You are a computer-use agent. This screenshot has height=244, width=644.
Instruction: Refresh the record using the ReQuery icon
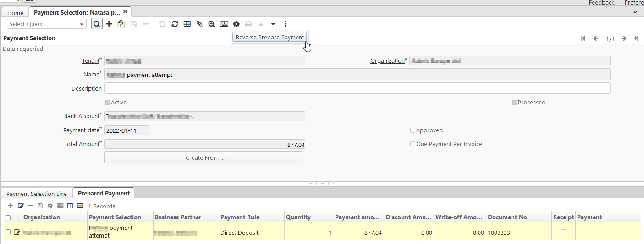(175, 24)
